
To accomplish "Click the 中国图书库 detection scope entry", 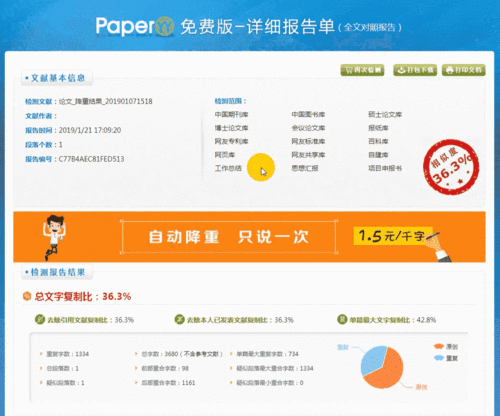I will (x=308, y=115).
